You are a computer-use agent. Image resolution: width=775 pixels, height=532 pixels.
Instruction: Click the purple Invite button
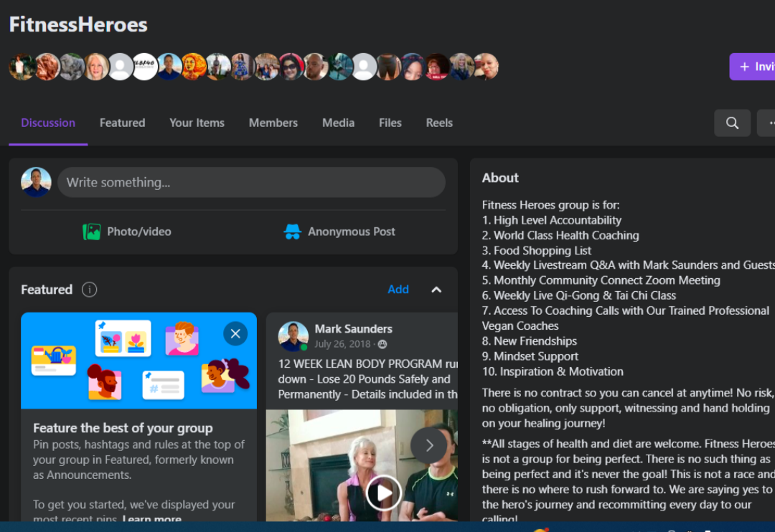pyautogui.click(x=753, y=67)
